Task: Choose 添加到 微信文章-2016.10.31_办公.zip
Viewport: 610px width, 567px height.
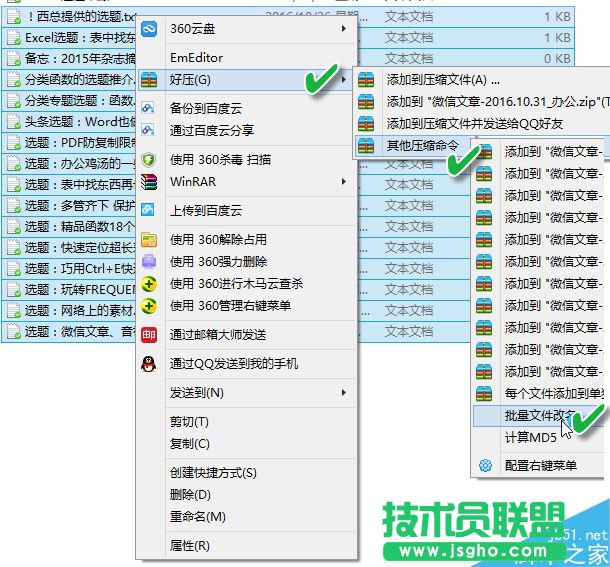Action: click(x=498, y=102)
